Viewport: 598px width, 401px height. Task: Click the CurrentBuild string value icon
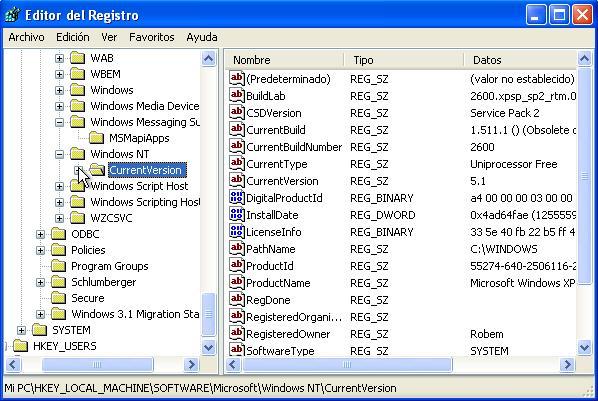click(x=236, y=129)
